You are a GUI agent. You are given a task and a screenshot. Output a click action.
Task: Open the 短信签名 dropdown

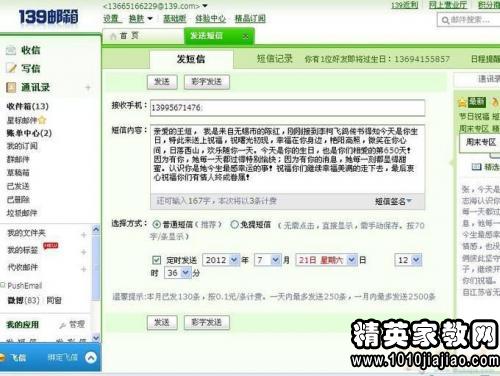393,201
